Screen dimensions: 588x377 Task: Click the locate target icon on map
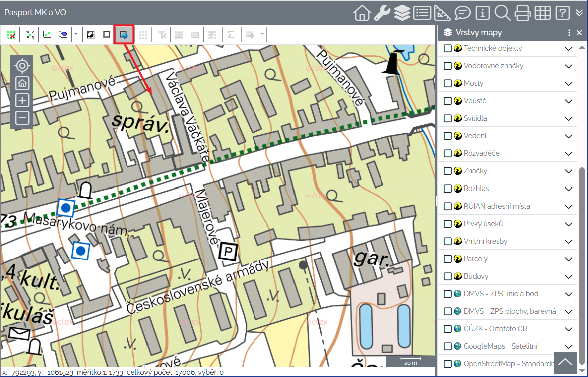click(22, 66)
